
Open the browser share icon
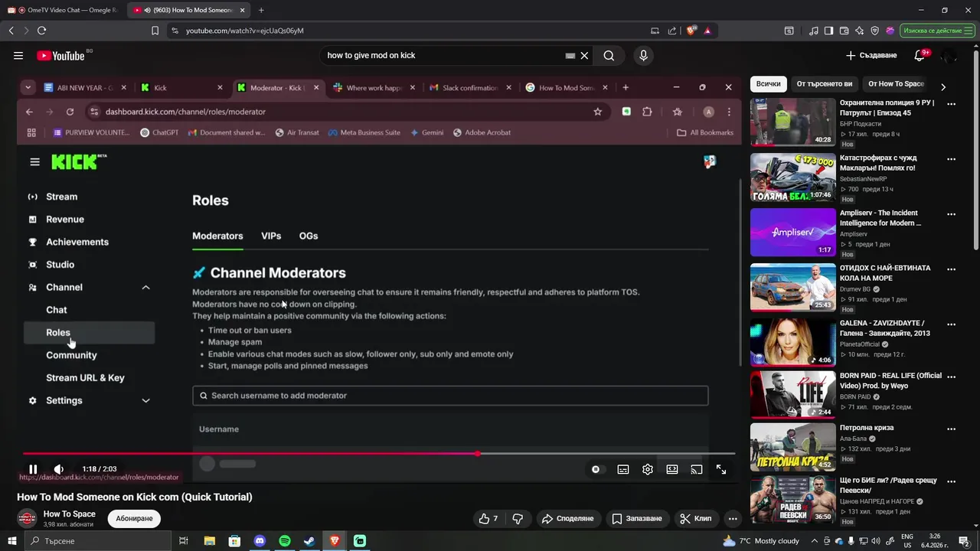[x=672, y=31]
